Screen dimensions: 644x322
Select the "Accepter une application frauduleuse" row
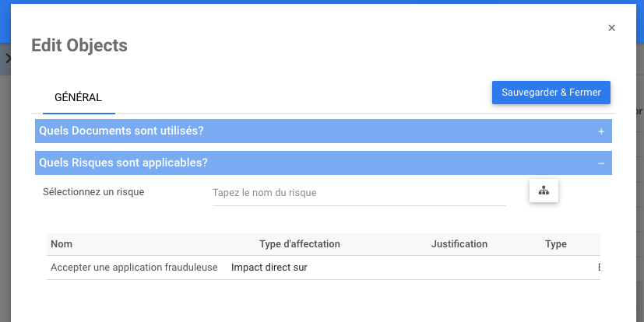[x=134, y=268]
